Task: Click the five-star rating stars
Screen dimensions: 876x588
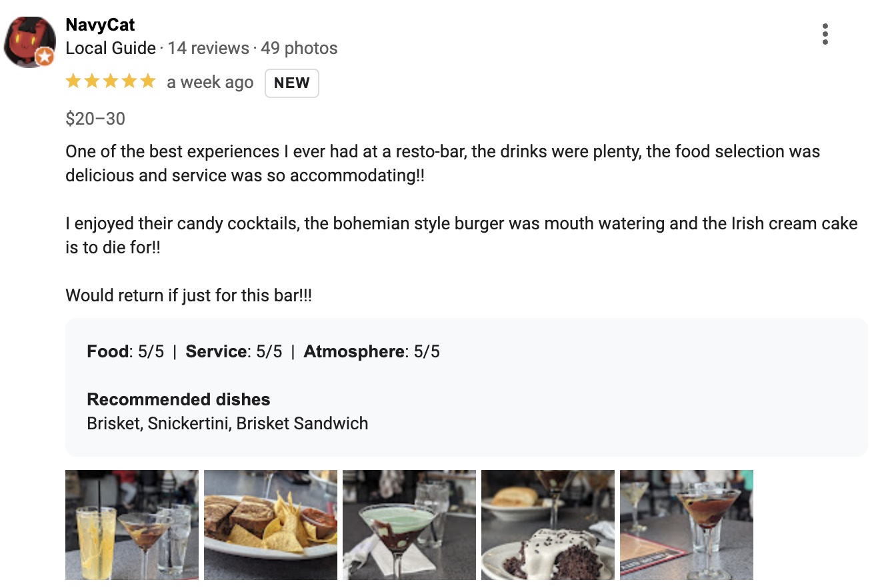Action: coord(111,82)
